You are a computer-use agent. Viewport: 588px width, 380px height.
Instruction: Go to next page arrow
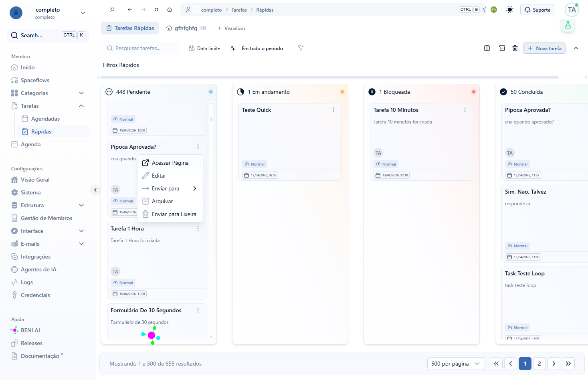[x=554, y=364]
